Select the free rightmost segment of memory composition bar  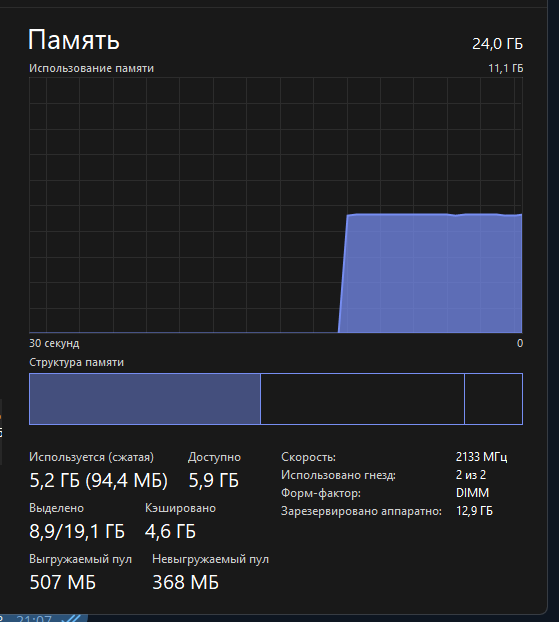coord(493,399)
